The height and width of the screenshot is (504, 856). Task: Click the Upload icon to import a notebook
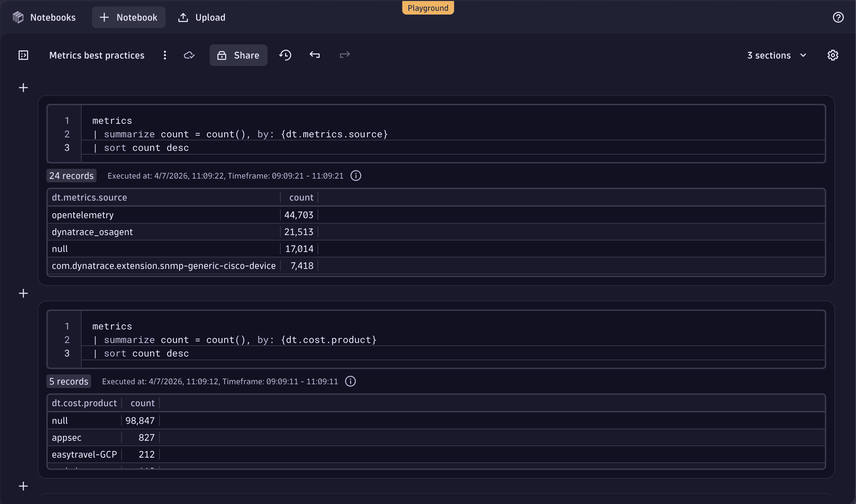point(183,17)
